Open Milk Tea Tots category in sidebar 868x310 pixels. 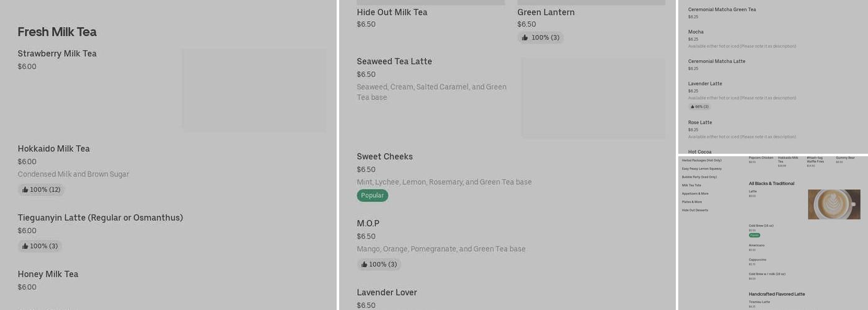(691, 185)
